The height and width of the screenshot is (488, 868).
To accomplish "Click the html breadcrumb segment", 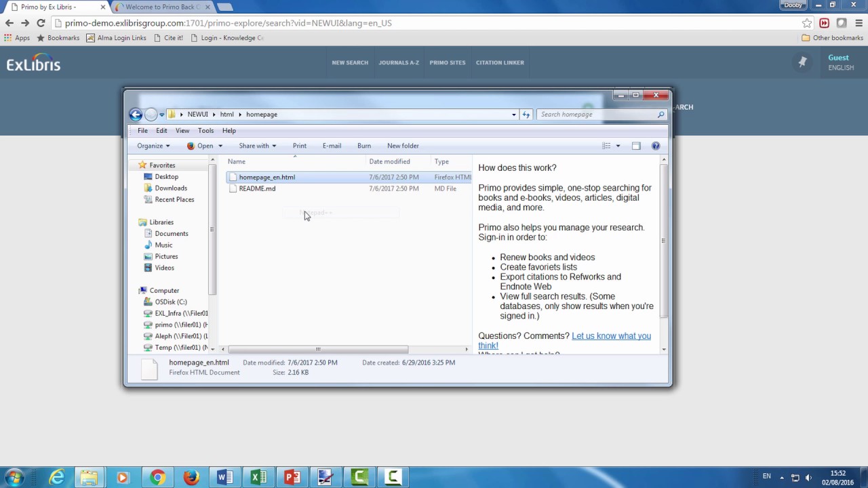I will coord(226,115).
